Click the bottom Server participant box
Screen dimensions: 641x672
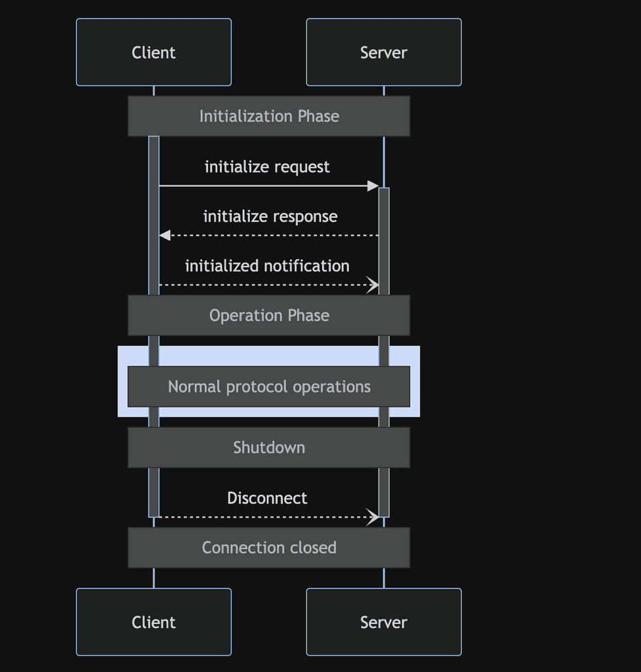tap(383, 621)
